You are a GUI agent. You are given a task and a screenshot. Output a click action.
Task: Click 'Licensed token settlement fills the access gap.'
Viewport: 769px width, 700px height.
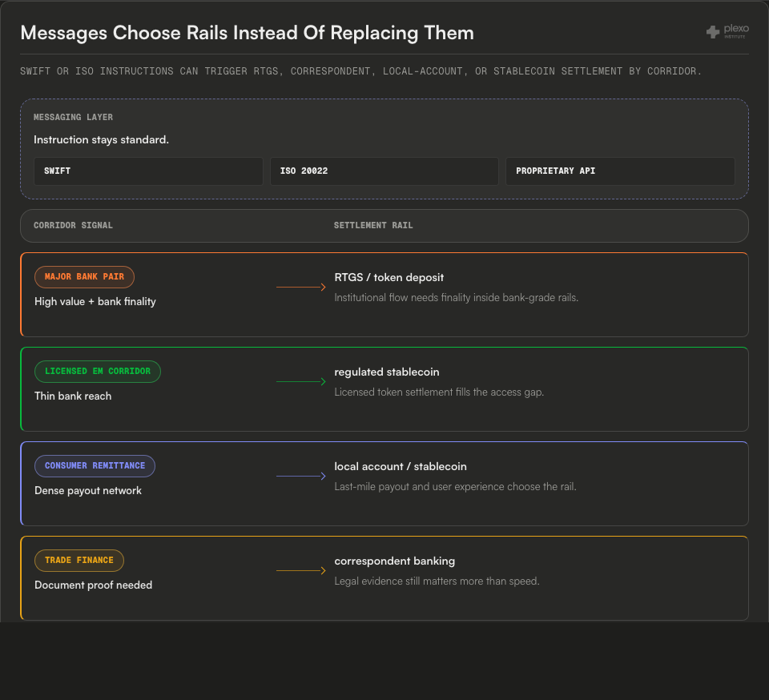[439, 392]
